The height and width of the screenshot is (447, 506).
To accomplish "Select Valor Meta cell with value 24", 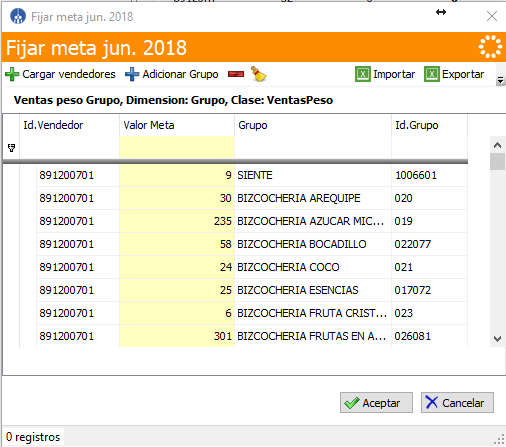I will 177,267.
